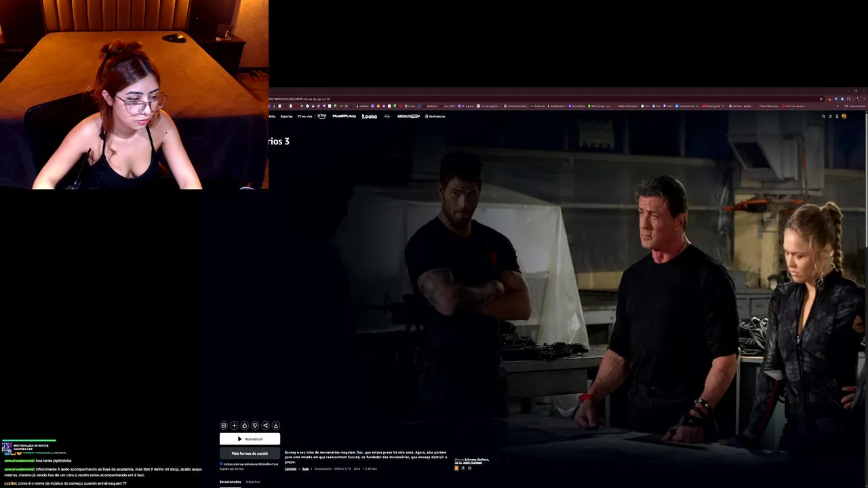Image resolution: width=868 pixels, height=488 pixels.
Task: Click the Prime logo in navigation
Action: coord(321,116)
